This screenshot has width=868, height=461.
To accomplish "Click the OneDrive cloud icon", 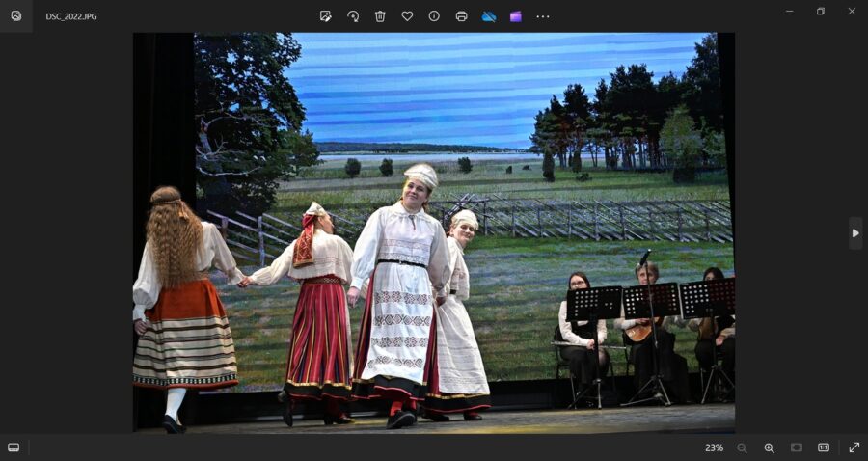I will pos(489,16).
